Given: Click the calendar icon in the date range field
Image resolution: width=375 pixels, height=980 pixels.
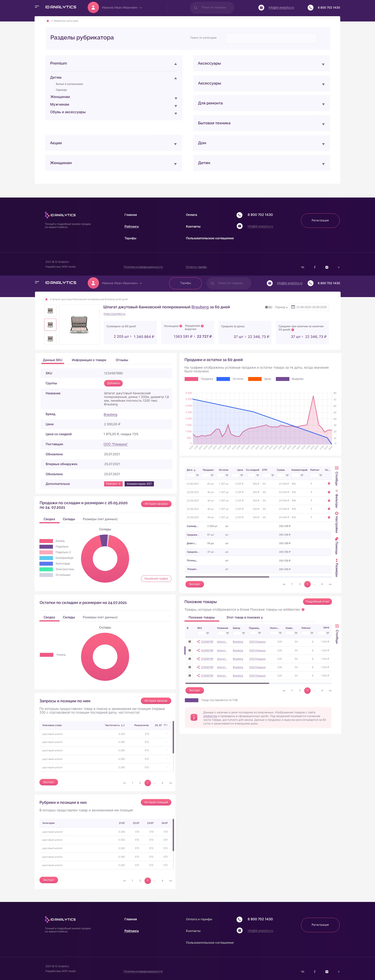Looking at the screenshot, I should click(293, 307).
